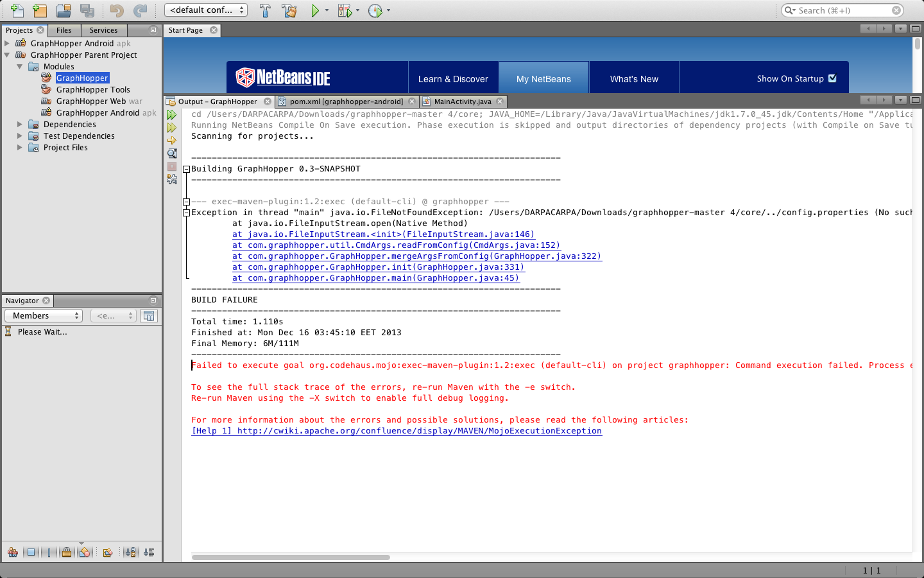Toggle Sort by Source order

[149, 552]
